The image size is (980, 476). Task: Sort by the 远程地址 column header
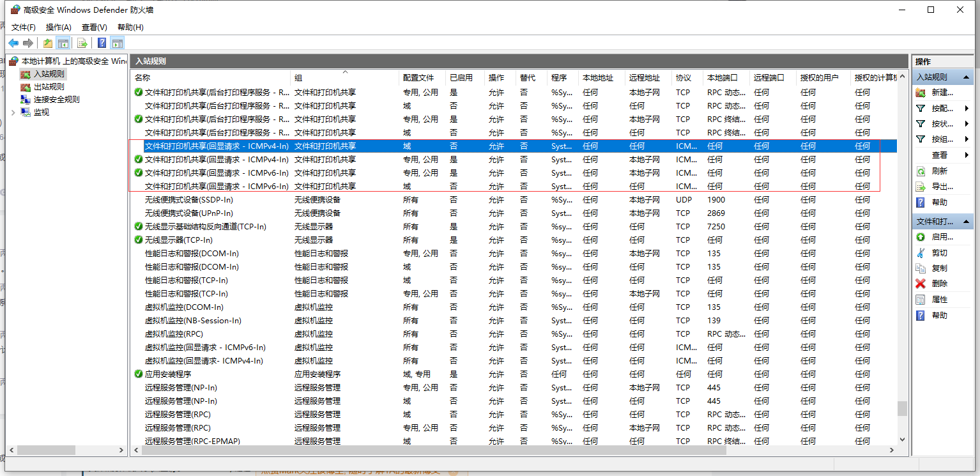(648, 78)
